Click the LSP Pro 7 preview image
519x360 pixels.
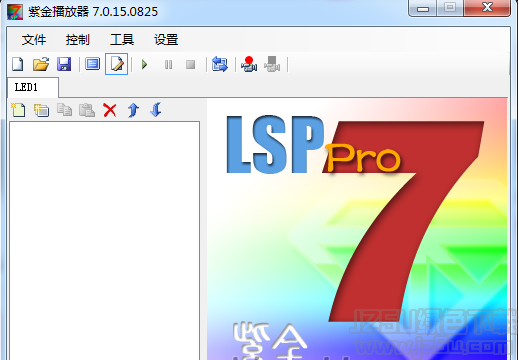pyautogui.click(x=357, y=229)
